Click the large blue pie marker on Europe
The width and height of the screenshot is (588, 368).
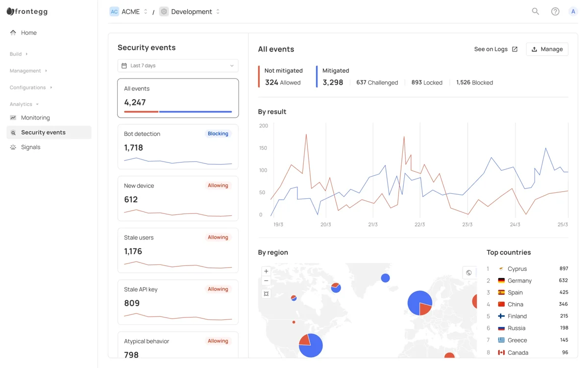point(420,303)
